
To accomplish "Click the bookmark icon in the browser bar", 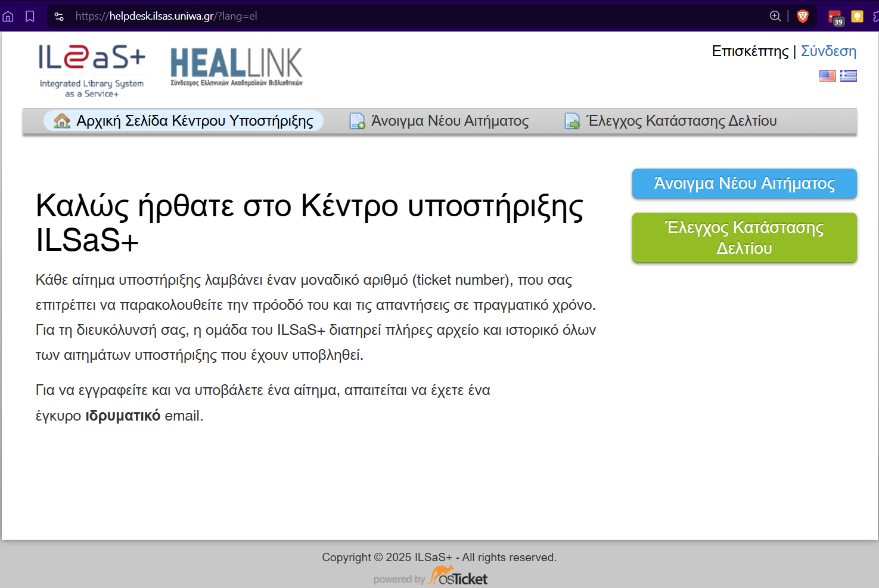I will [30, 16].
